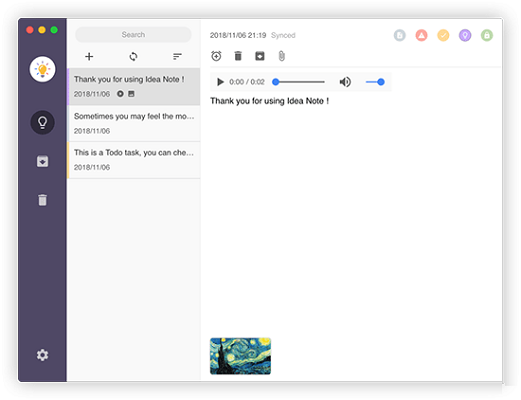Open the Starry Night image thumbnail

[x=240, y=356]
